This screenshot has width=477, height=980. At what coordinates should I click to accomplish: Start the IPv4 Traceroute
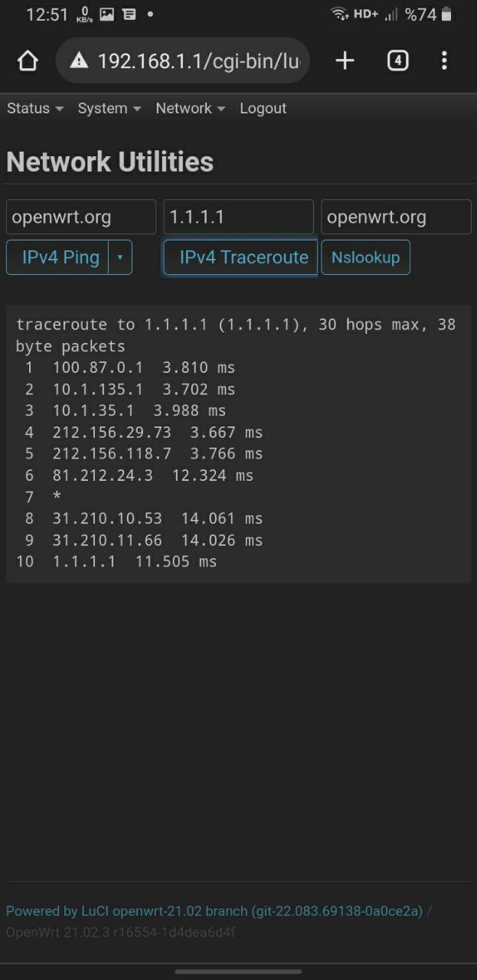[x=240, y=257]
